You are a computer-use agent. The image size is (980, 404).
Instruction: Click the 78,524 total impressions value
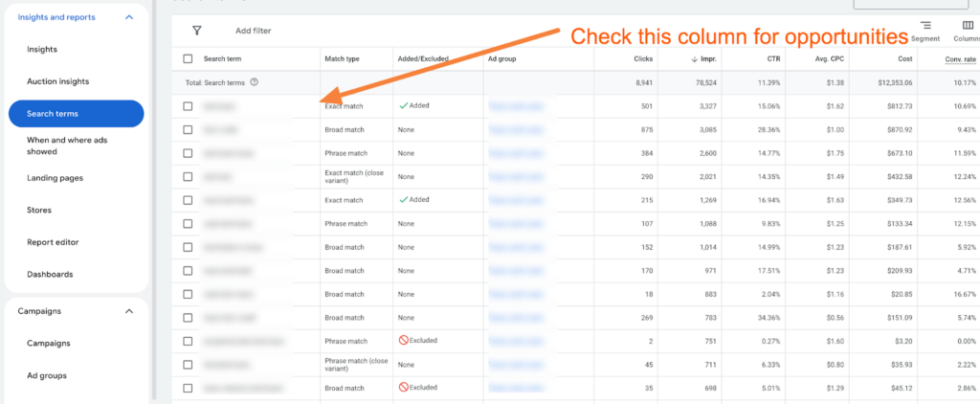coord(705,82)
